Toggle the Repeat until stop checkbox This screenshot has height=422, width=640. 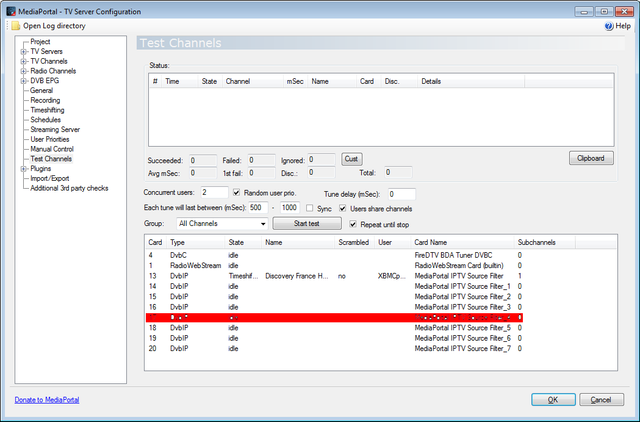[351, 225]
